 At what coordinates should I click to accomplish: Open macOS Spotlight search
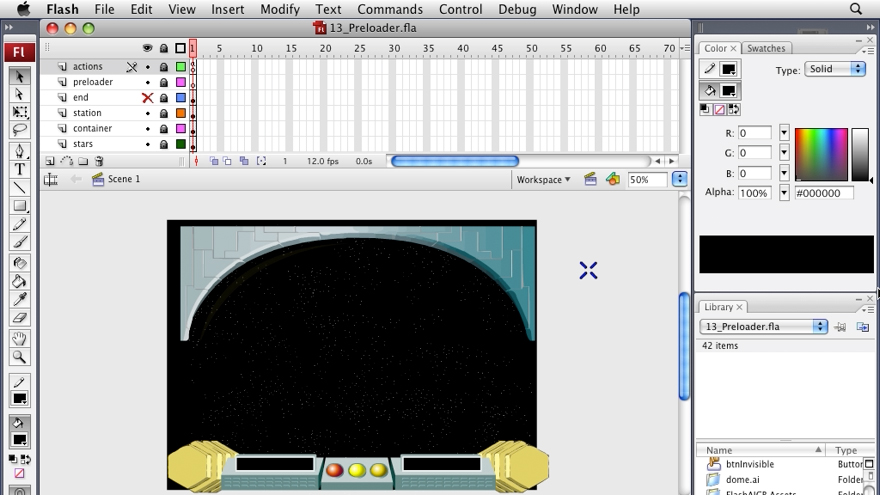coord(855,9)
